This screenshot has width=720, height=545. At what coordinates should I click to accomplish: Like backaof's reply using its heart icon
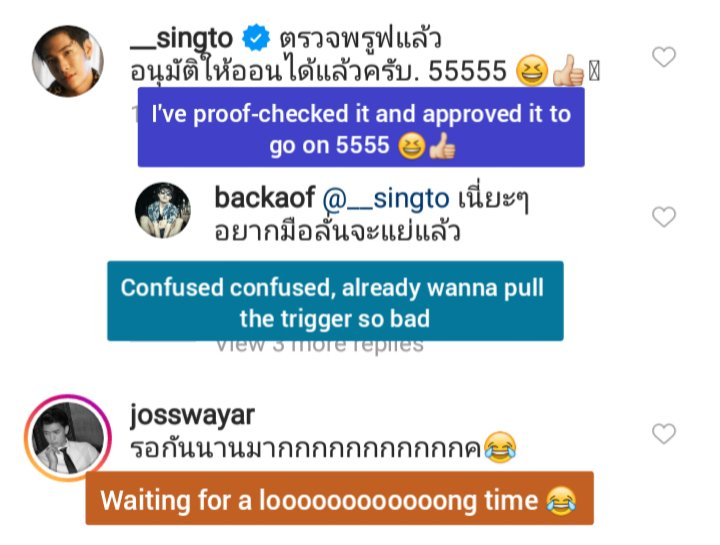(x=664, y=217)
